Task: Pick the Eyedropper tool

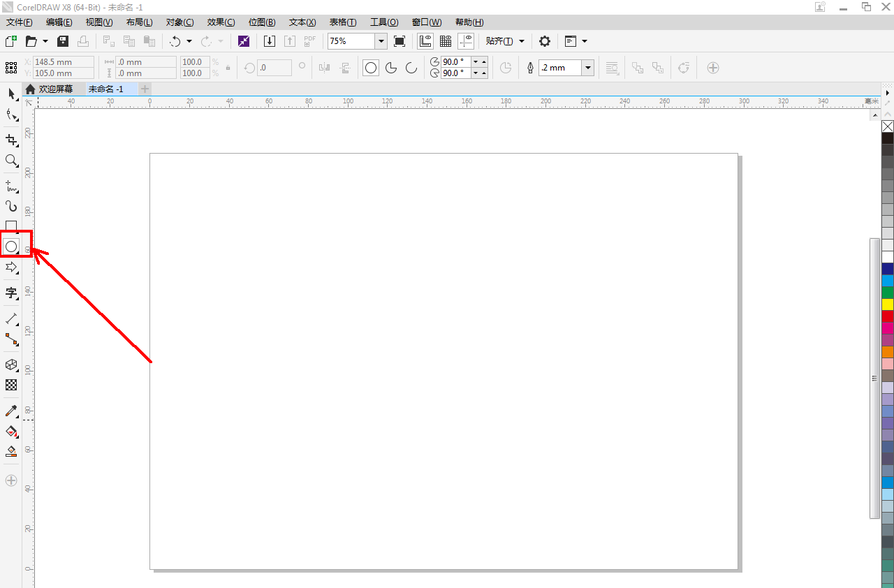Action: coord(11,411)
